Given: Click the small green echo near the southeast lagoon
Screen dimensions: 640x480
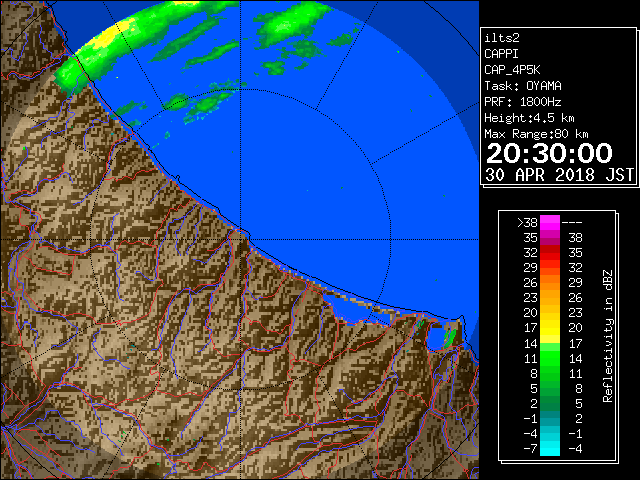Looking at the screenshot, I should [449, 338].
